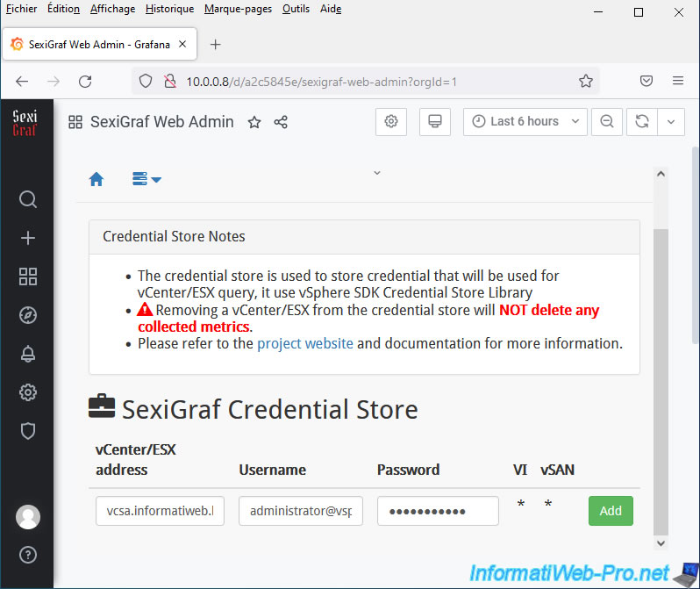This screenshot has width=700, height=589.
Task: Expand the Last 6 hours time picker
Action: coord(525,121)
